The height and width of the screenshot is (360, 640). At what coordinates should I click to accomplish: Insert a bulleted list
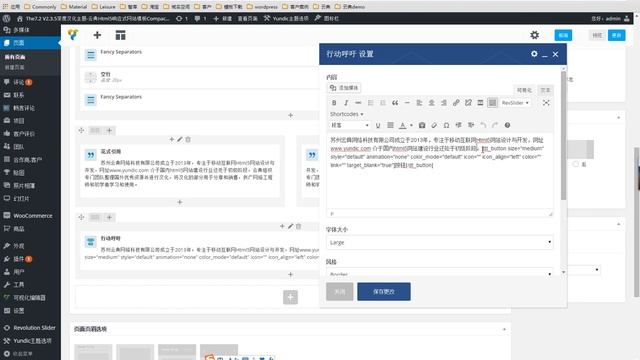(371, 103)
